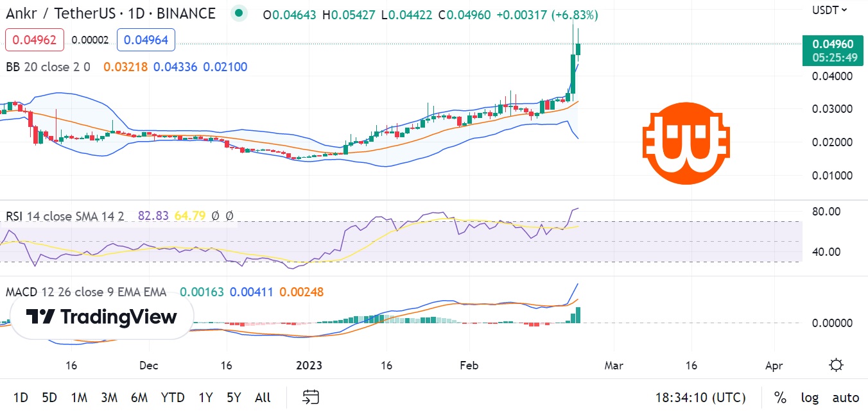The width and height of the screenshot is (868, 413).
Task: Click the 0.04000 price axis label
Action: click(x=832, y=76)
